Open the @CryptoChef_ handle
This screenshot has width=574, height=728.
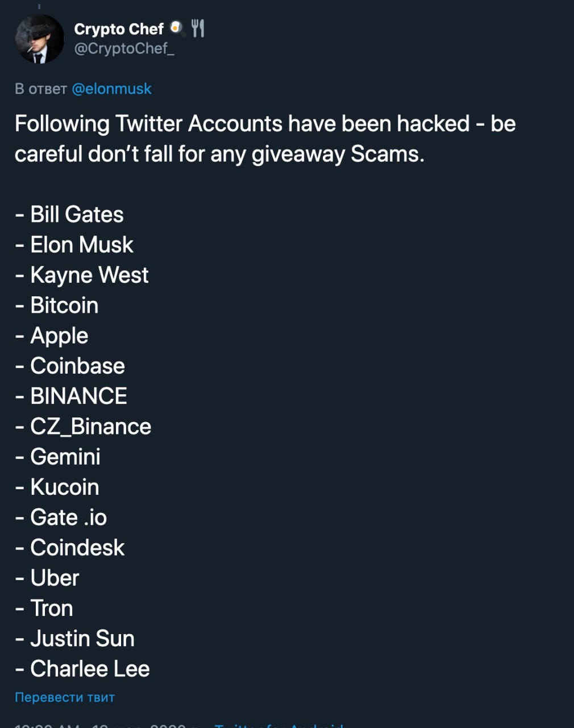124,49
